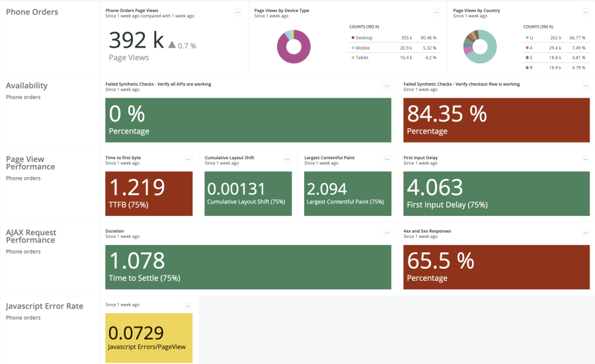The image size is (595, 364).
Task: Expand options for verify checkout flow widget
Action: pos(585,86)
